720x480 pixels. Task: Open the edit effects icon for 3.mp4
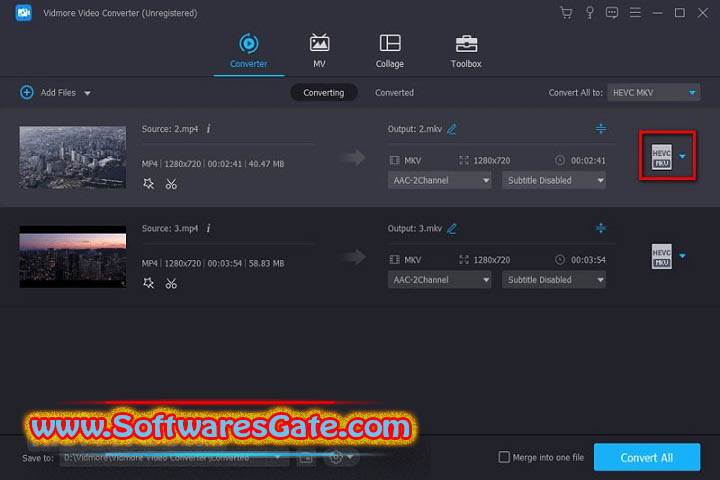coord(148,283)
